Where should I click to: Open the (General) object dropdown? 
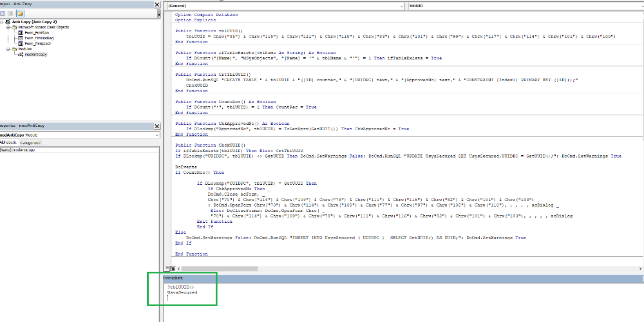tap(402, 6)
